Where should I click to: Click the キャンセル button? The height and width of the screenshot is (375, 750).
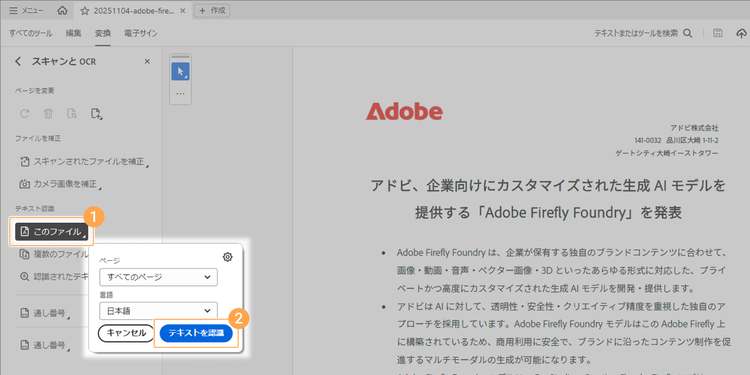pos(126,333)
